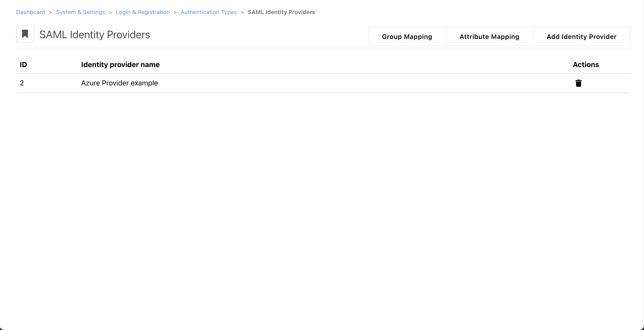The image size is (644, 330).
Task: Click the first breadcrumb separator arrow after Dashboard
Action: point(51,12)
